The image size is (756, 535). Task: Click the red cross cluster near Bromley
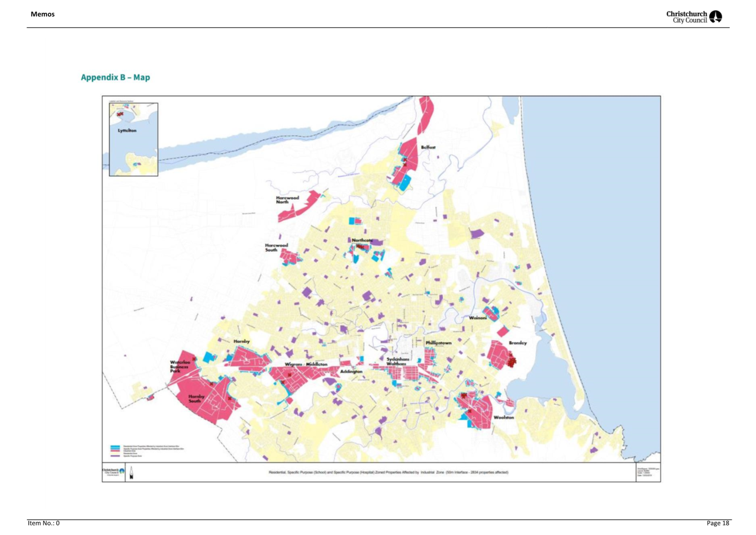click(x=512, y=361)
